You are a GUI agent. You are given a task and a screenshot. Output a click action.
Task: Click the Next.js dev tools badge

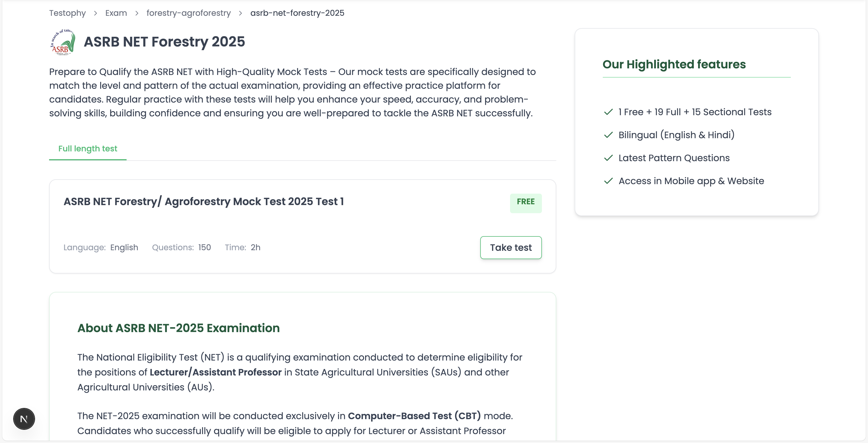tap(24, 419)
